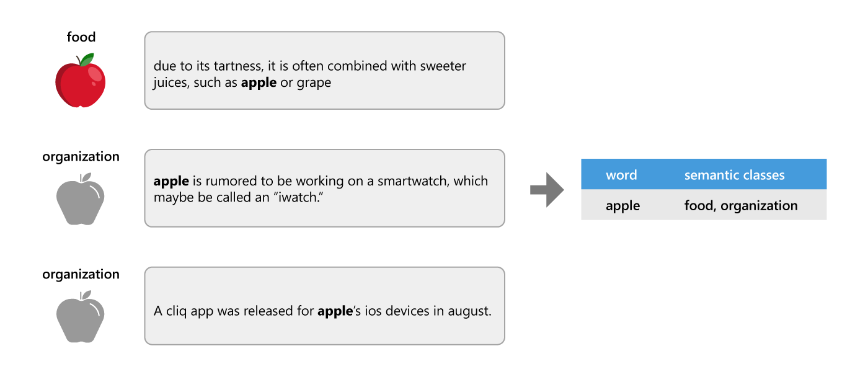Click the red apple icon

click(81, 81)
